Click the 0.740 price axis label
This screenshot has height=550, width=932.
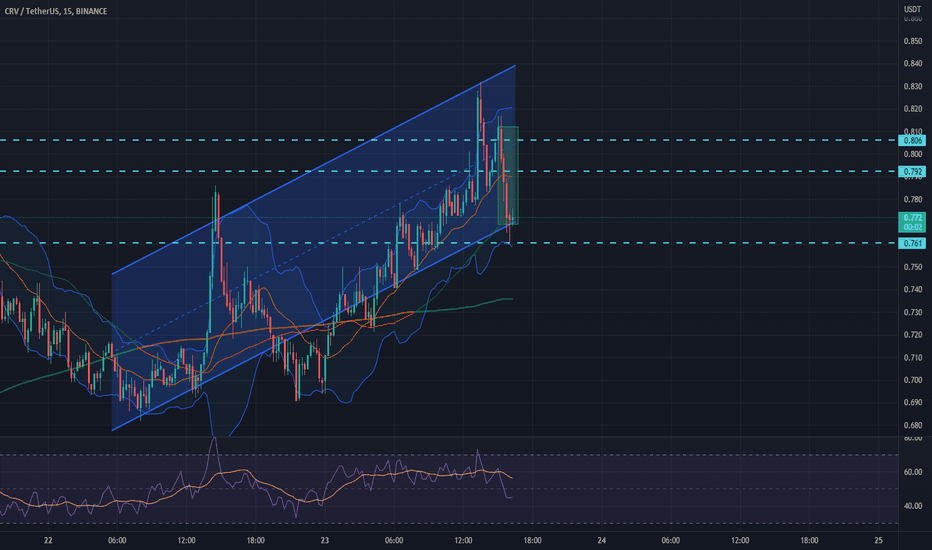pyautogui.click(x=912, y=290)
